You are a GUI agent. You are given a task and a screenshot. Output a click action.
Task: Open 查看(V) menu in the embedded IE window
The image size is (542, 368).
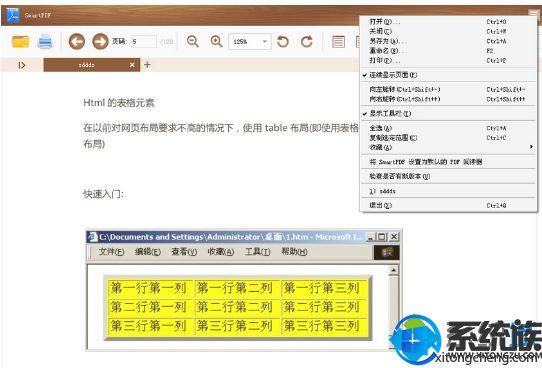point(184,252)
